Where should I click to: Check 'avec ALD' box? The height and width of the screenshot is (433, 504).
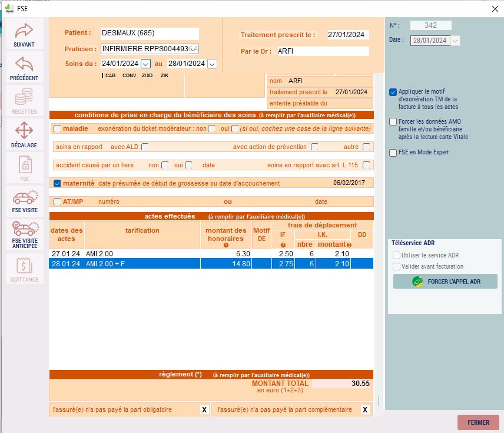145,147
